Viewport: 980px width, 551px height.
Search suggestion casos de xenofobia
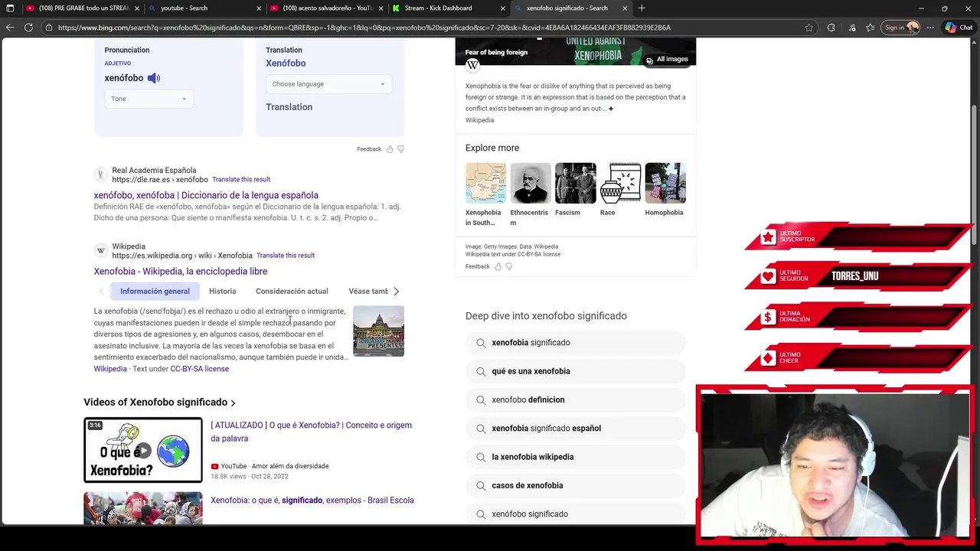pyautogui.click(x=575, y=485)
